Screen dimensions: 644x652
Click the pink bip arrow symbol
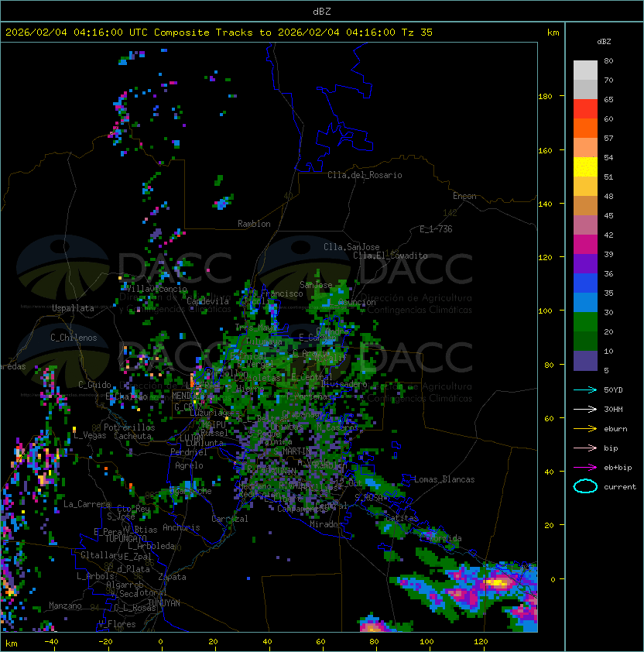[x=585, y=448]
